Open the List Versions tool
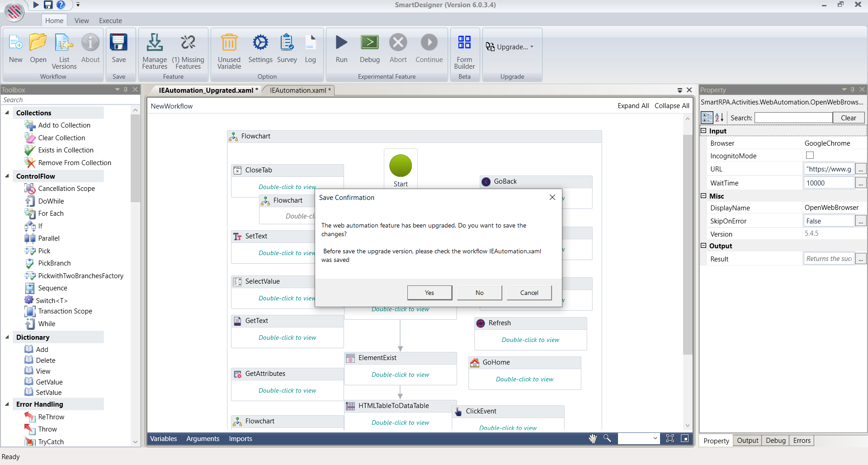The image size is (868, 465). (64, 43)
